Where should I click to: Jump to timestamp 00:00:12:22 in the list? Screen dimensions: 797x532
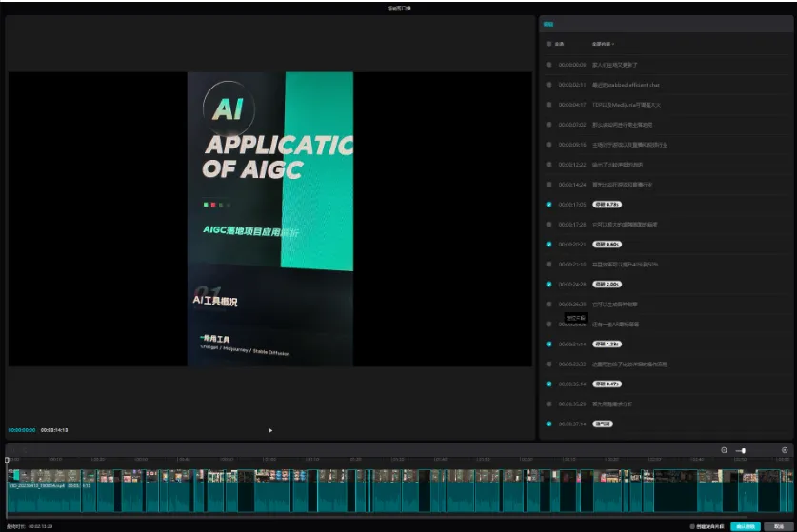tap(572, 165)
